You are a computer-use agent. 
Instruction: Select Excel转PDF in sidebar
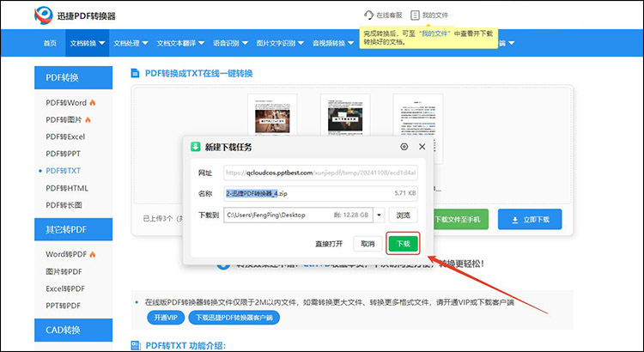[x=65, y=288]
